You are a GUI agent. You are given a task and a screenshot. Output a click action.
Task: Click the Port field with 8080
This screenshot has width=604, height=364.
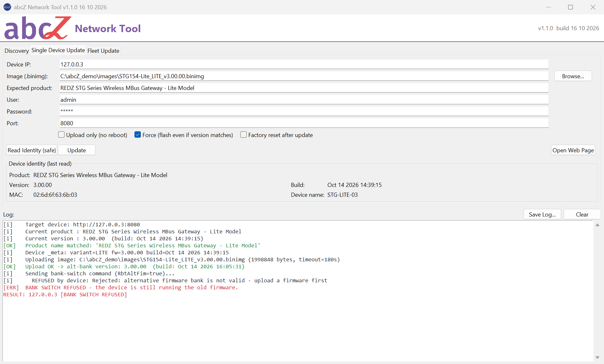pos(304,123)
